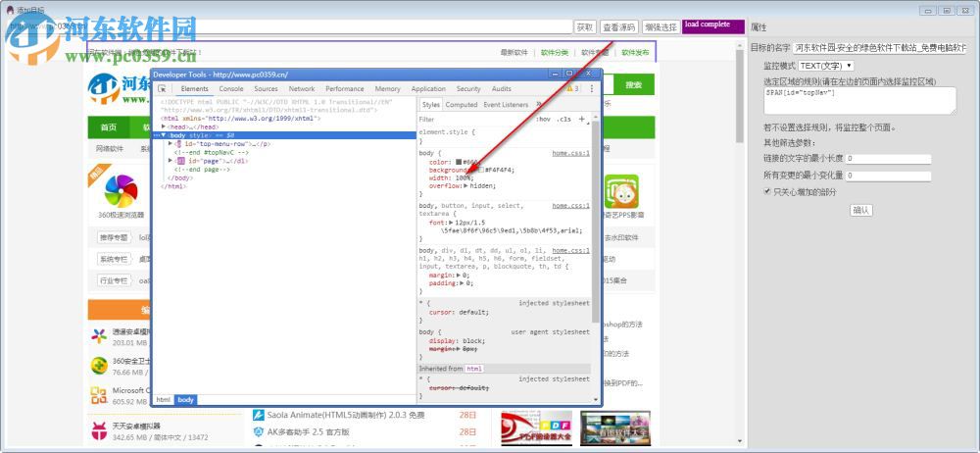Open the background #F4F4F4 swatch

click(x=481, y=170)
